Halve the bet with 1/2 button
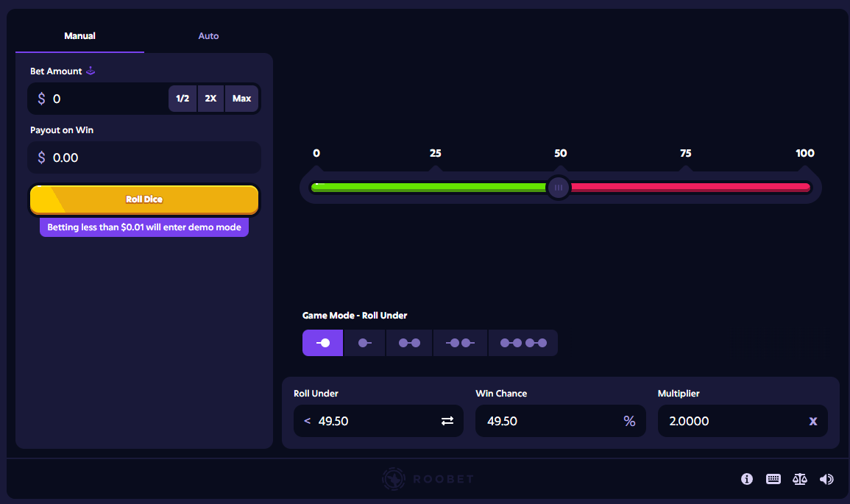 click(183, 99)
